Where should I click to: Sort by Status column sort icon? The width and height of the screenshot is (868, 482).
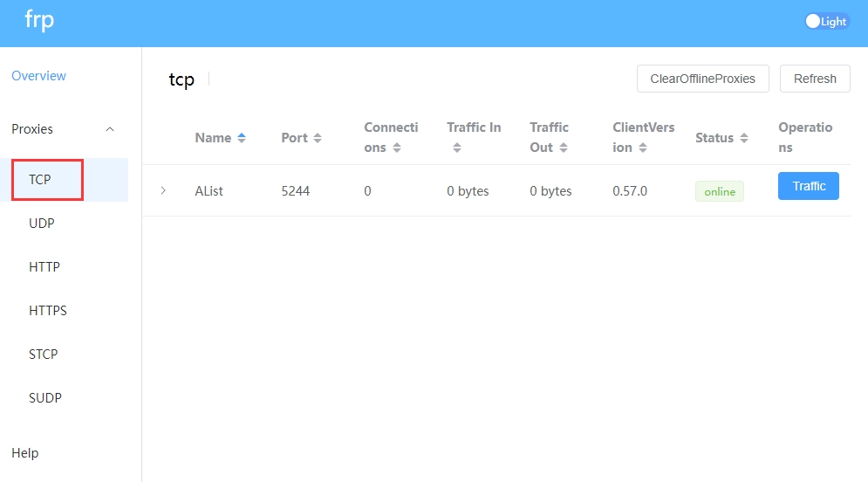(744, 138)
